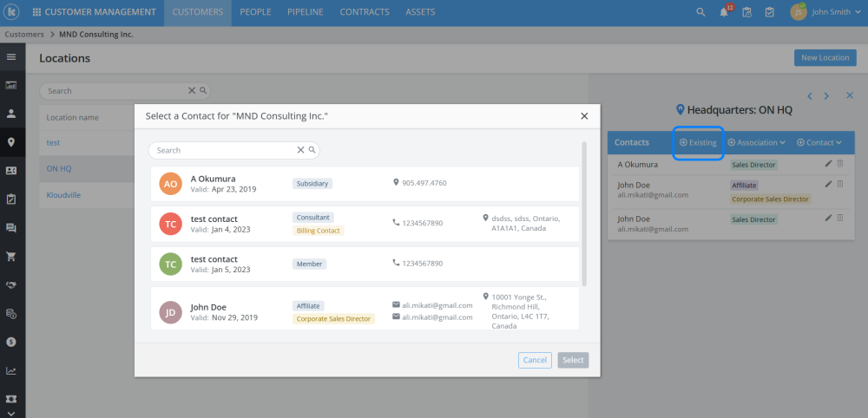The height and width of the screenshot is (418, 868).
Task: Expand the Contact dropdown in Contacts header
Action: pyautogui.click(x=825, y=142)
